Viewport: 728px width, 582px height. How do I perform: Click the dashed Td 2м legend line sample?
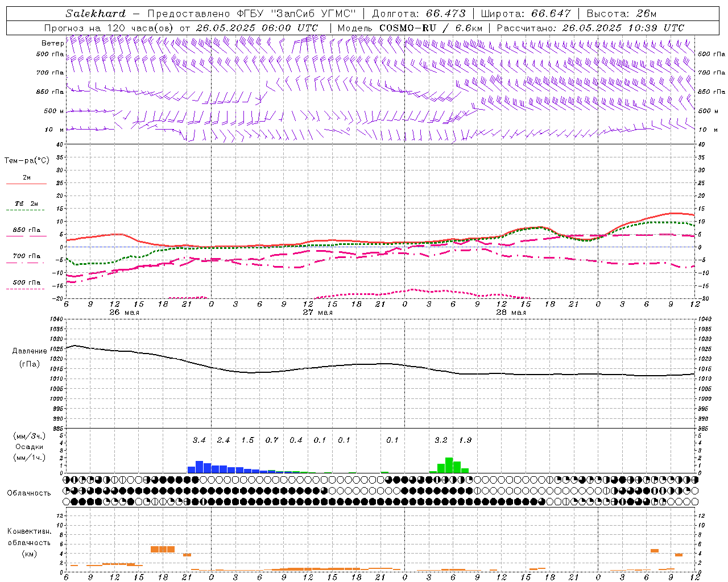pyautogui.click(x=26, y=210)
